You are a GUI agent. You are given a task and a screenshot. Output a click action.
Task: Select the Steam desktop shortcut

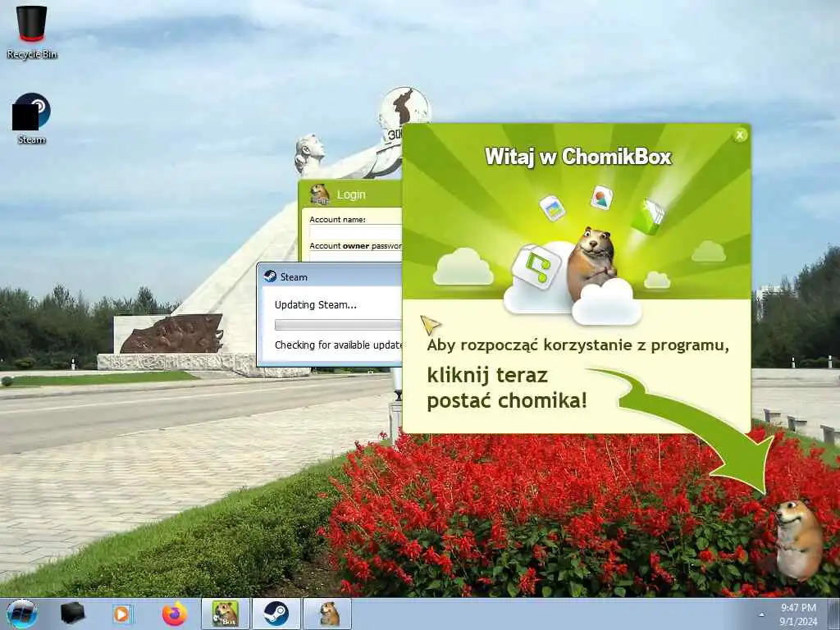31,118
